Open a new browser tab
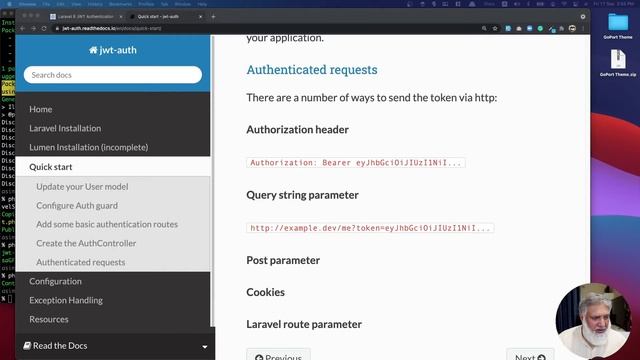The width and height of the screenshot is (640, 360). [213, 17]
